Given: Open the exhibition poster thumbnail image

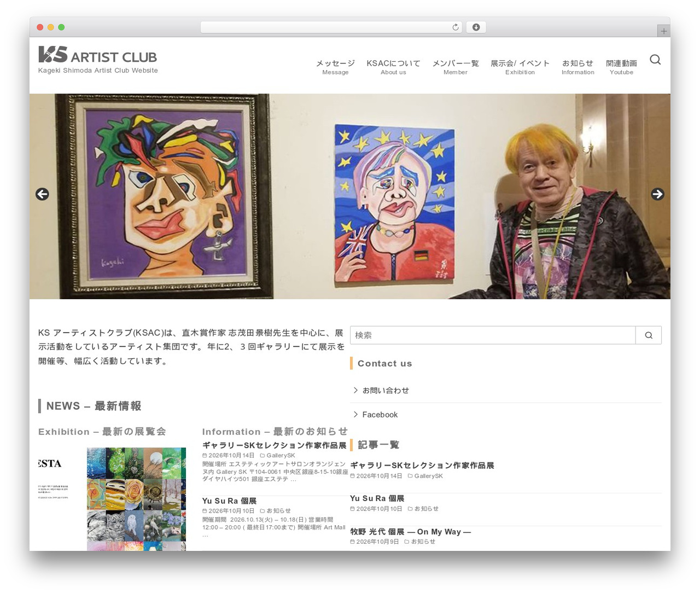Looking at the screenshot, I should click(112, 499).
